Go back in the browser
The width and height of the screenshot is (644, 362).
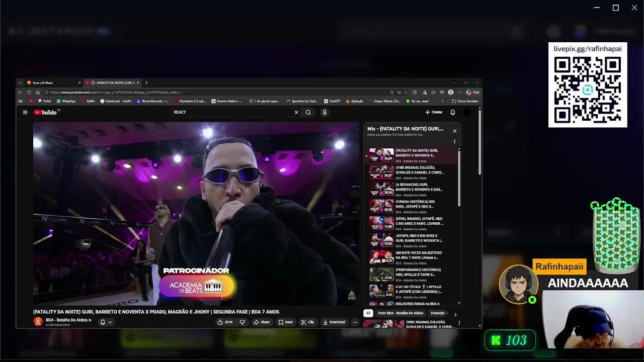(20, 93)
